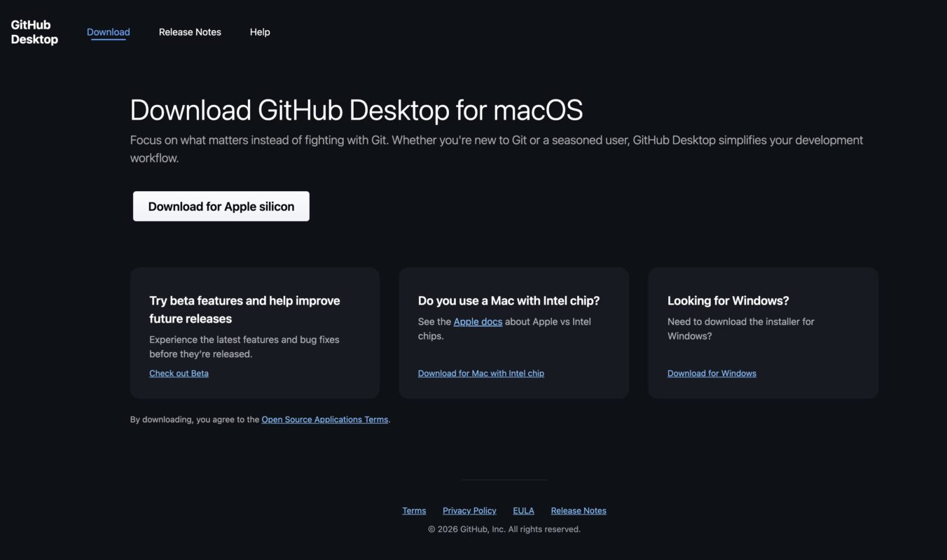Click 'Try beta features and help improve' heading
Viewport: 947px width, 560px height.
[244, 309]
